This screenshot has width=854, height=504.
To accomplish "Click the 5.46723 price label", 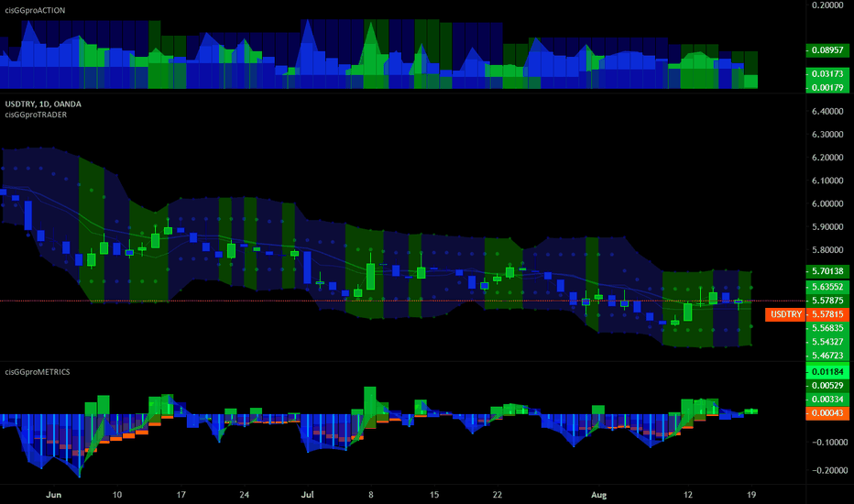I will click(827, 356).
